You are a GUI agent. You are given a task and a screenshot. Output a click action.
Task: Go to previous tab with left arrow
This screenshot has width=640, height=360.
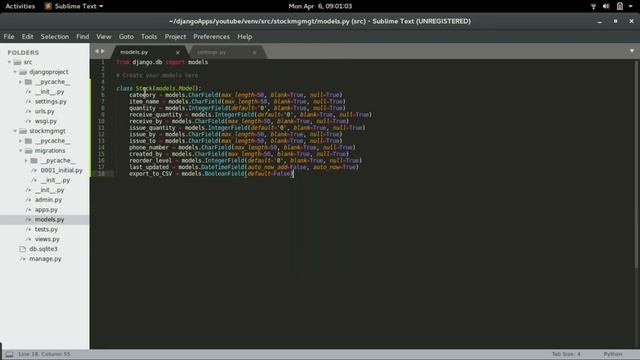(97, 51)
